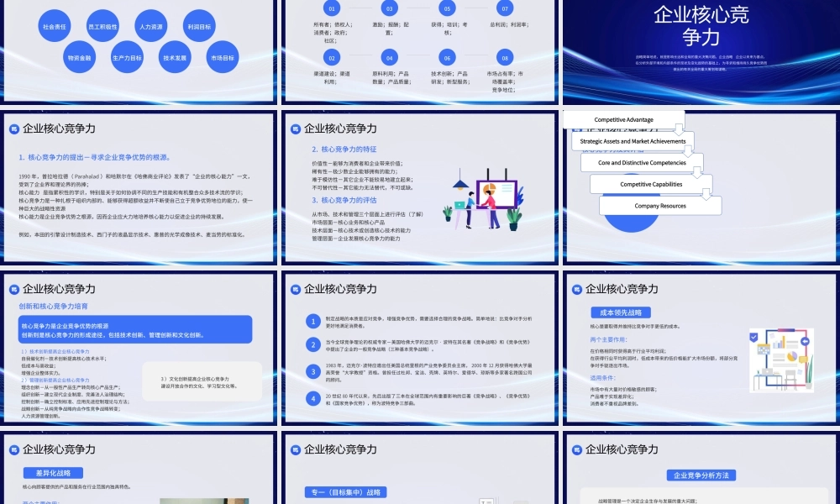This screenshot has width=840, height=504.
Task: Click step circle 2 on the competition strategy slide
Action: pyautogui.click(x=313, y=344)
